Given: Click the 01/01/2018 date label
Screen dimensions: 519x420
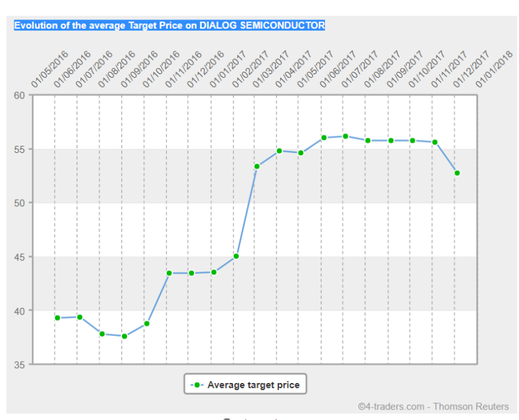Looking at the screenshot, I should (x=494, y=69).
